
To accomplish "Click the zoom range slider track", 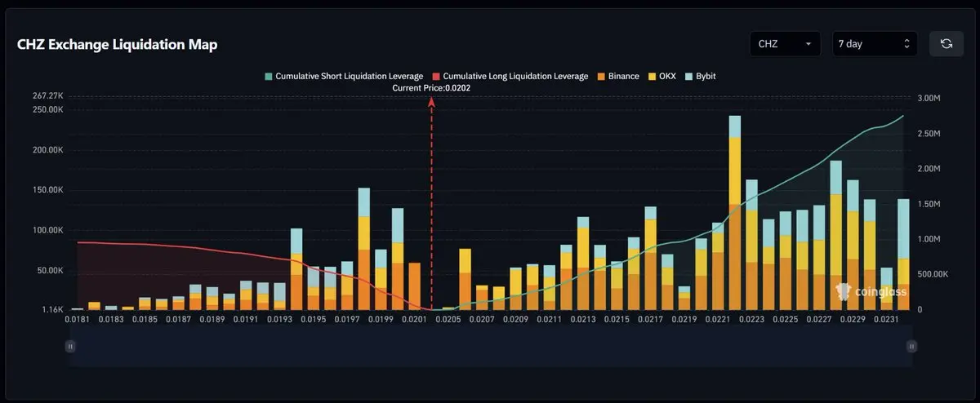I will [x=490, y=346].
